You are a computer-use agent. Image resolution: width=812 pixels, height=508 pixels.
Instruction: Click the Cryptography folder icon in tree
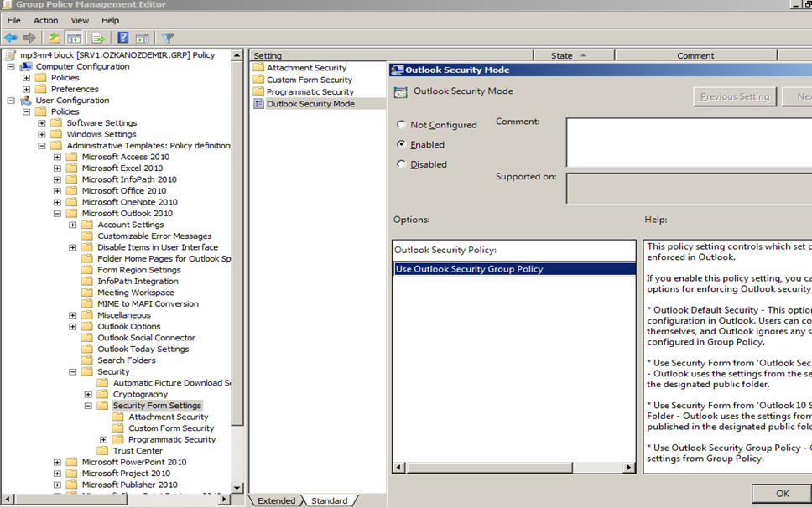[103, 394]
